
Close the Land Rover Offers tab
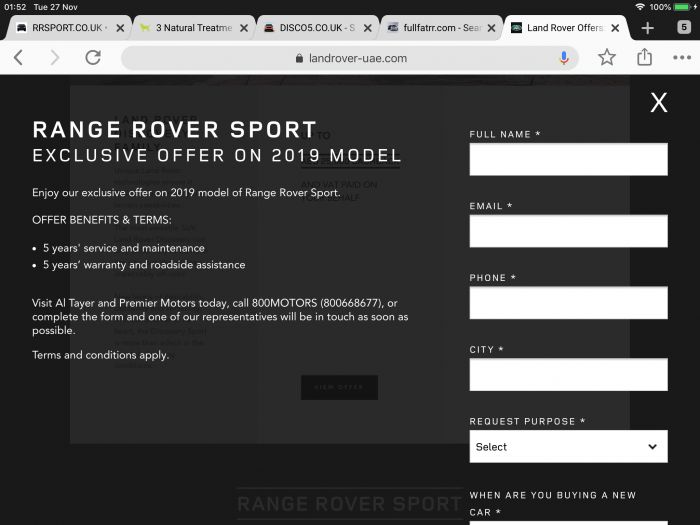click(615, 28)
